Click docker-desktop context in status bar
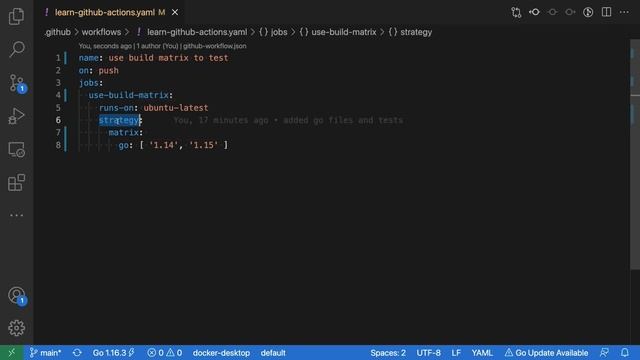The width and height of the screenshot is (640, 360). click(x=221, y=353)
